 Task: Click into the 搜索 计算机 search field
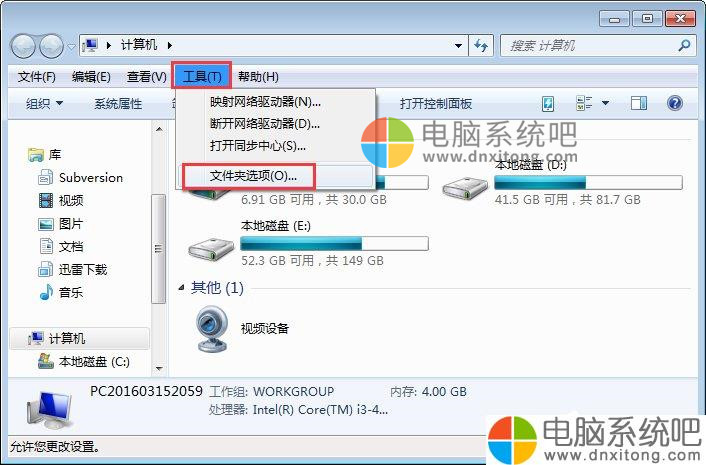590,45
